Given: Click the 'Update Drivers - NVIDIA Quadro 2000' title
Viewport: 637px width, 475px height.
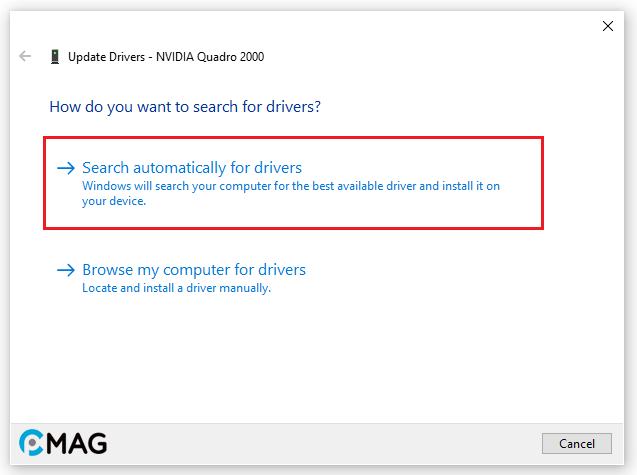Looking at the screenshot, I should tap(166, 57).
